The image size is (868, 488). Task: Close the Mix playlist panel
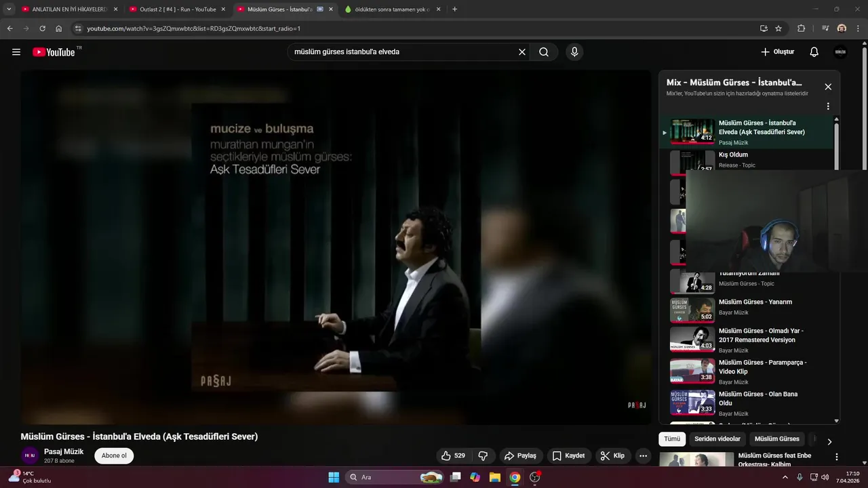point(828,87)
